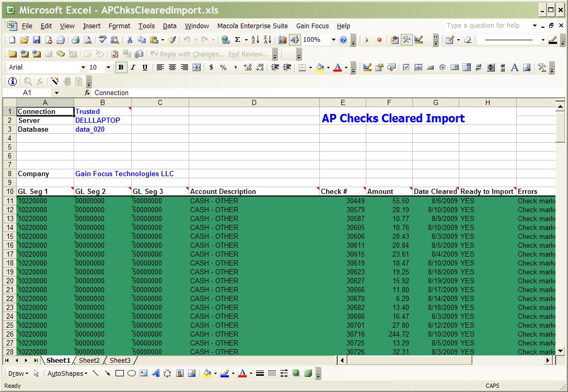
Task: Open the Data menu
Action: (169, 26)
